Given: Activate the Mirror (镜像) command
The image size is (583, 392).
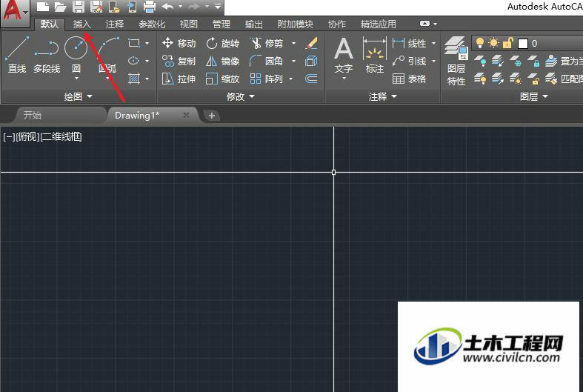Looking at the screenshot, I should pos(223,61).
